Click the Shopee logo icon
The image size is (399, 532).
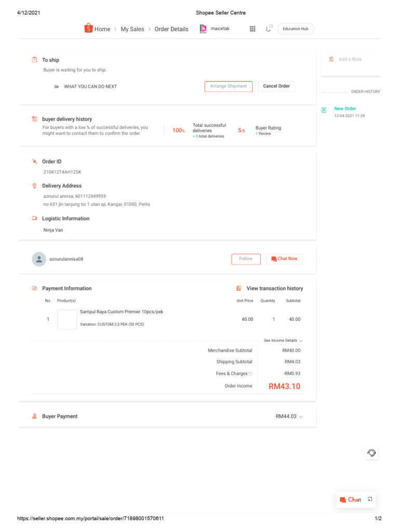88,28
